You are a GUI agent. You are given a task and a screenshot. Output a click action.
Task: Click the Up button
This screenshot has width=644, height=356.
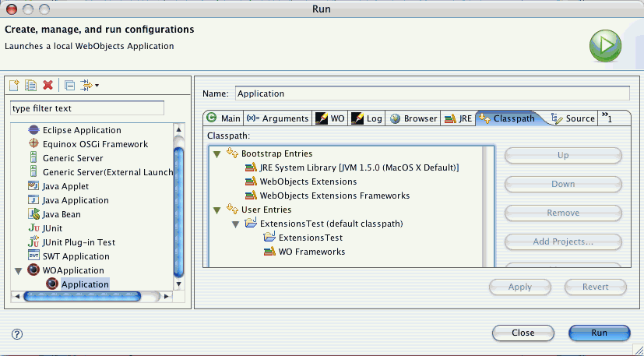[x=563, y=155]
